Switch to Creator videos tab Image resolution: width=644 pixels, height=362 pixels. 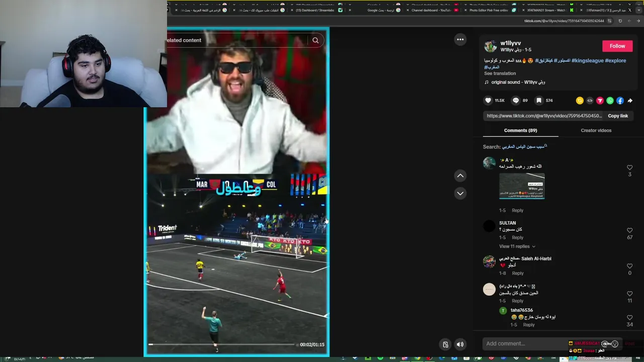click(596, 130)
